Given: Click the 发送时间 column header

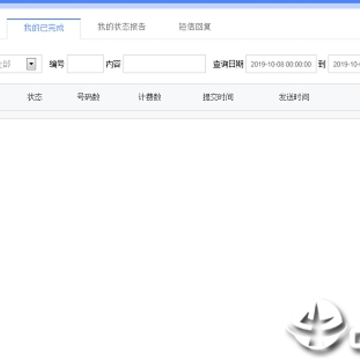Looking at the screenshot, I should (x=294, y=97).
